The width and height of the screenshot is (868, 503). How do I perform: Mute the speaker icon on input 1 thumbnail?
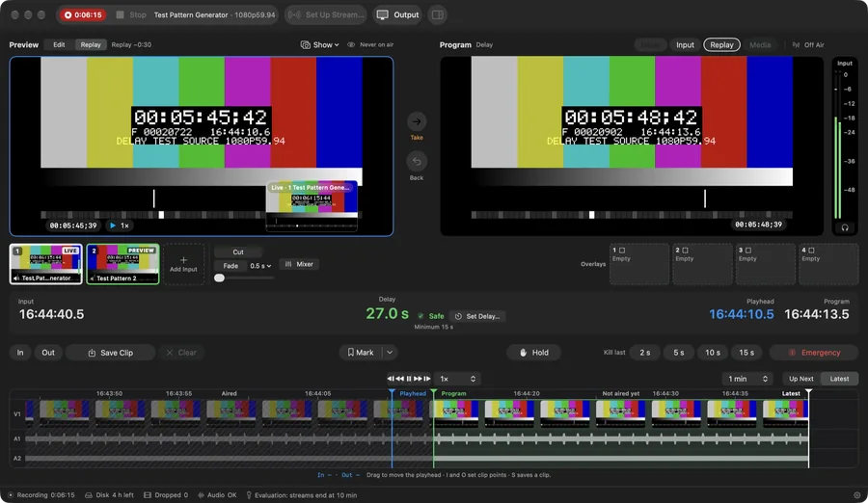(16, 278)
